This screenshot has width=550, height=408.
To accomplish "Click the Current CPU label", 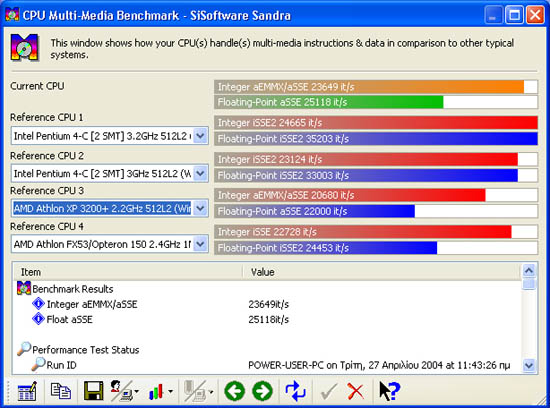I will (37, 86).
